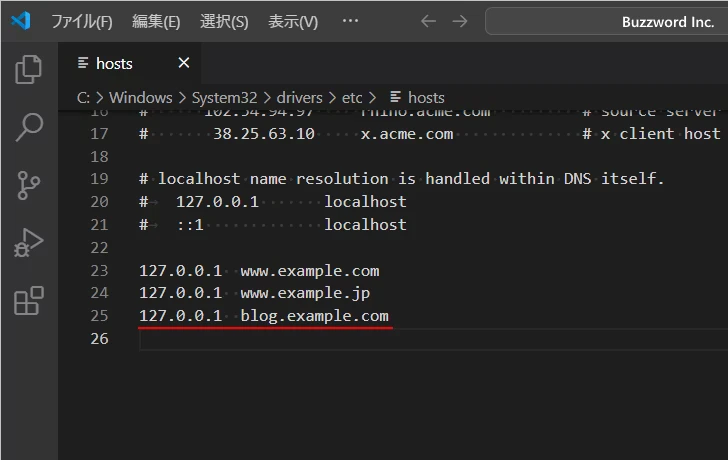Open the Explorer view in activity bar

click(29, 69)
